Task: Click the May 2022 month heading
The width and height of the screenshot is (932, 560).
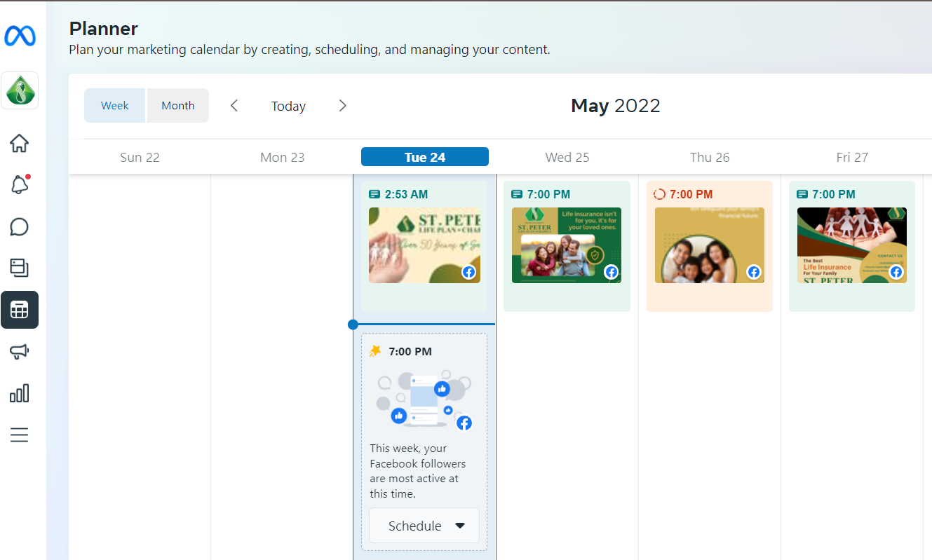Action: point(616,106)
